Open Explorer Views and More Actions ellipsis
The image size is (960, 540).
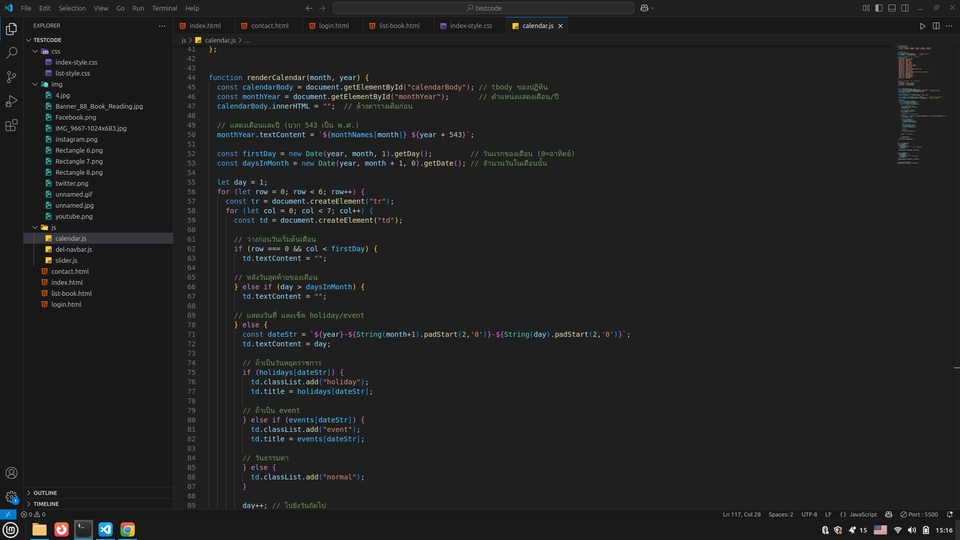[162, 26]
